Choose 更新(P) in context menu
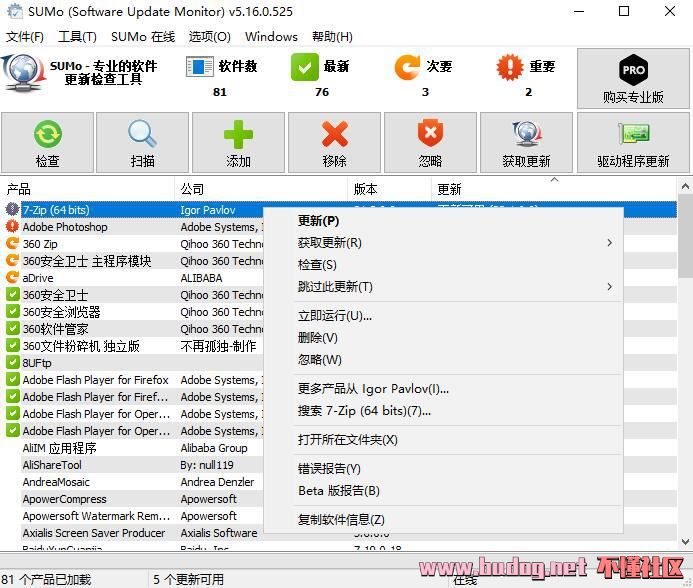This screenshot has height=588, width=693. [x=443, y=221]
